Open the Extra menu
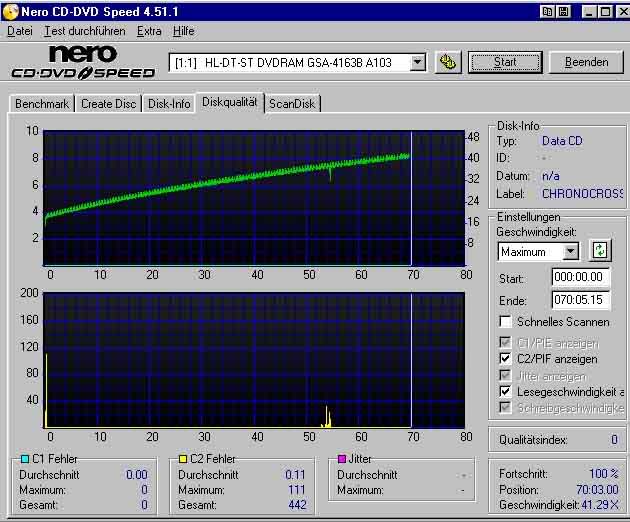 tap(149, 31)
